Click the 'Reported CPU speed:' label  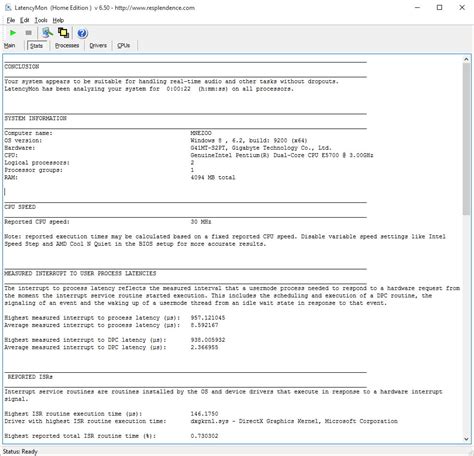37,222
